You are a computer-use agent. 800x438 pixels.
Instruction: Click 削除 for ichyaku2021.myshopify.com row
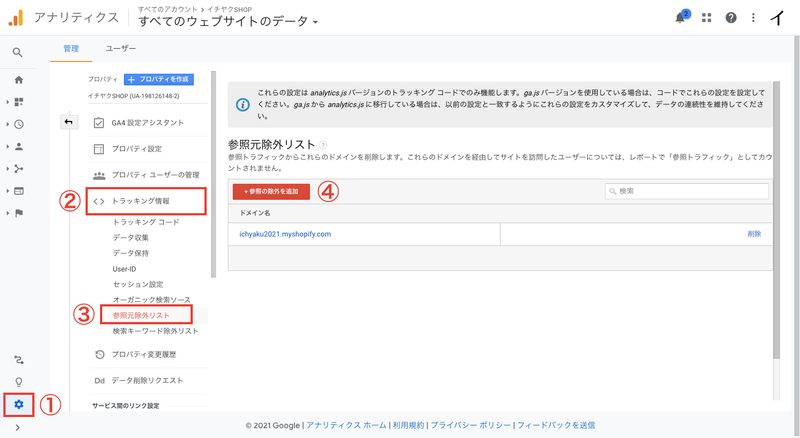(x=754, y=234)
